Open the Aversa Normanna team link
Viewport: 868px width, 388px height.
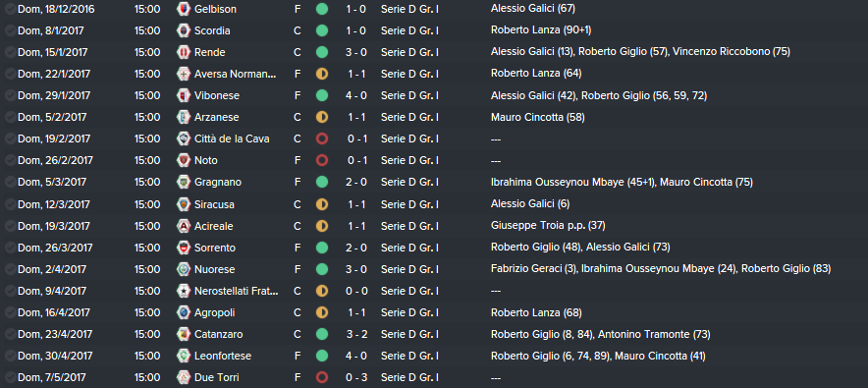coord(236,74)
